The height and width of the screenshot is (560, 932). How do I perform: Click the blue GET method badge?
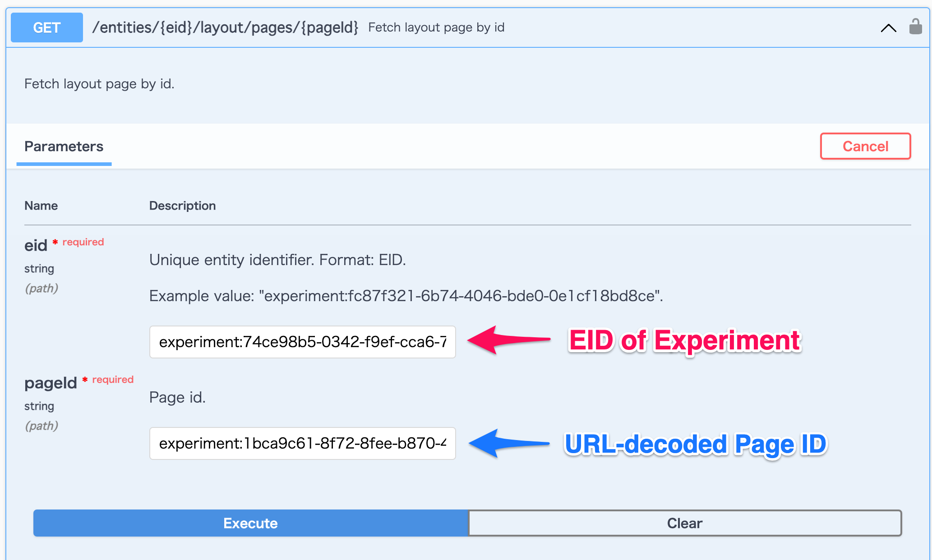47,28
